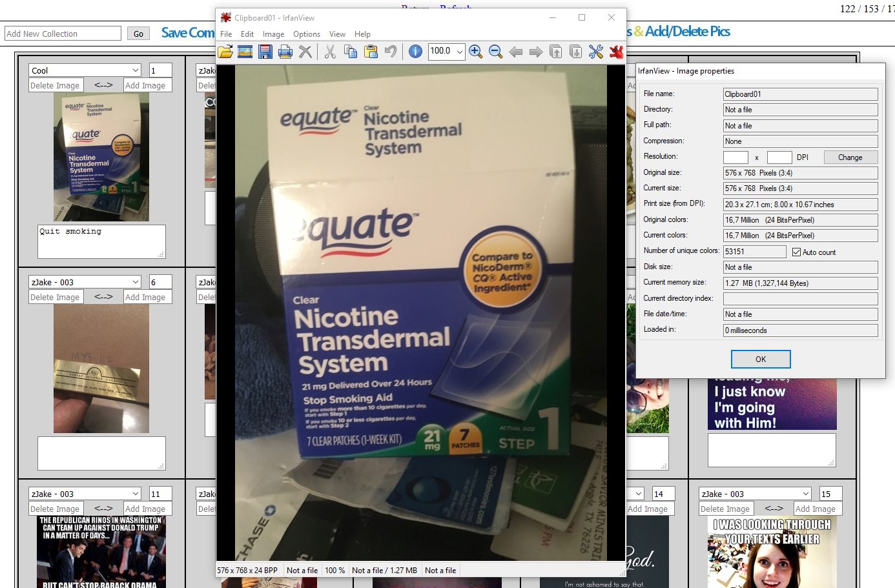Click the Print icon in toolbar
The image size is (895, 588).
point(285,52)
